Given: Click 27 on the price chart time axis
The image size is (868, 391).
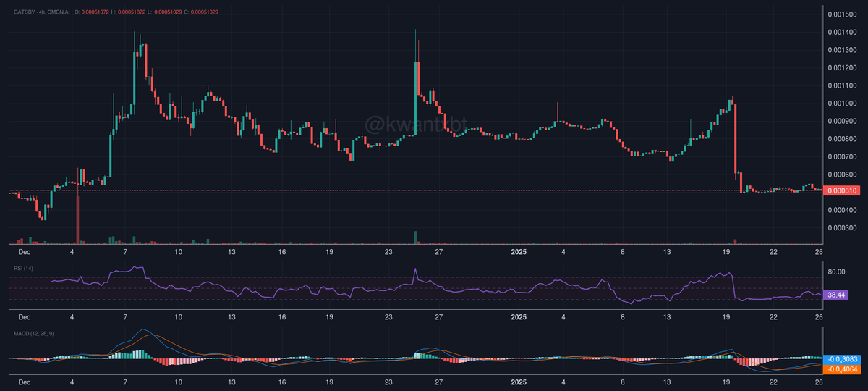Looking at the screenshot, I should point(438,251).
